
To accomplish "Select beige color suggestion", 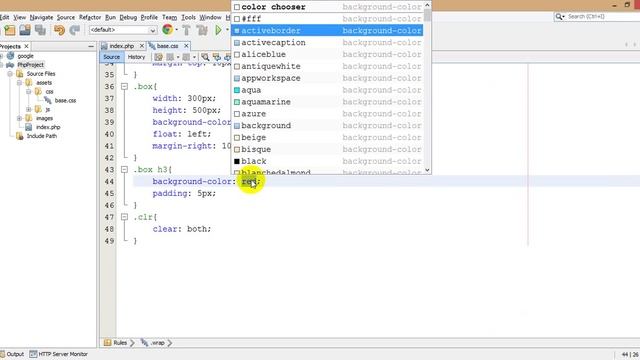I will tap(327, 137).
